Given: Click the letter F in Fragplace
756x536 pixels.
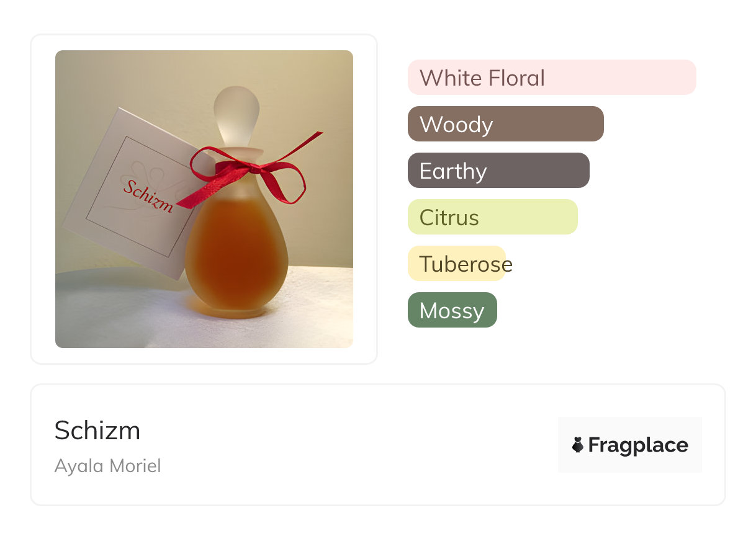Looking at the screenshot, I should [594, 445].
